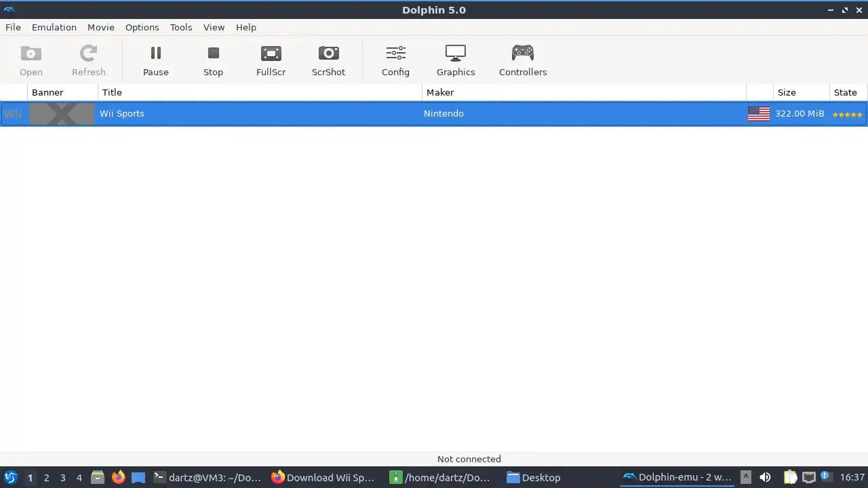Click the USA flag icon for Wii Sports

click(759, 114)
